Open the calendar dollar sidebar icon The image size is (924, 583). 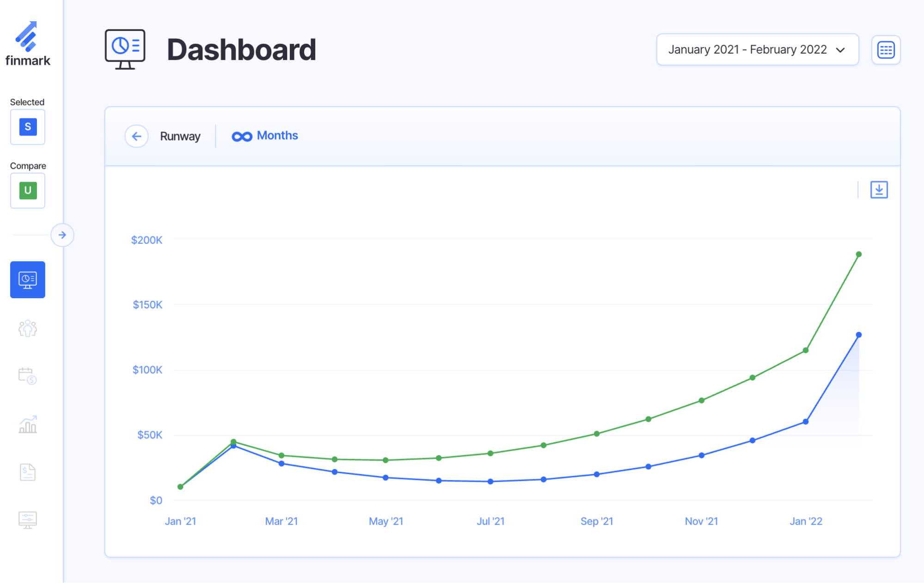click(x=28, y=376)
